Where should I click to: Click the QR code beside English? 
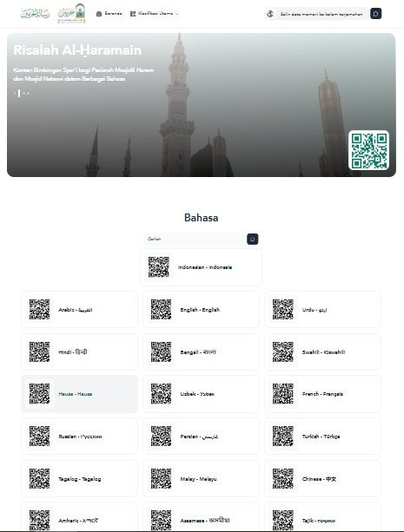point(161,310)
